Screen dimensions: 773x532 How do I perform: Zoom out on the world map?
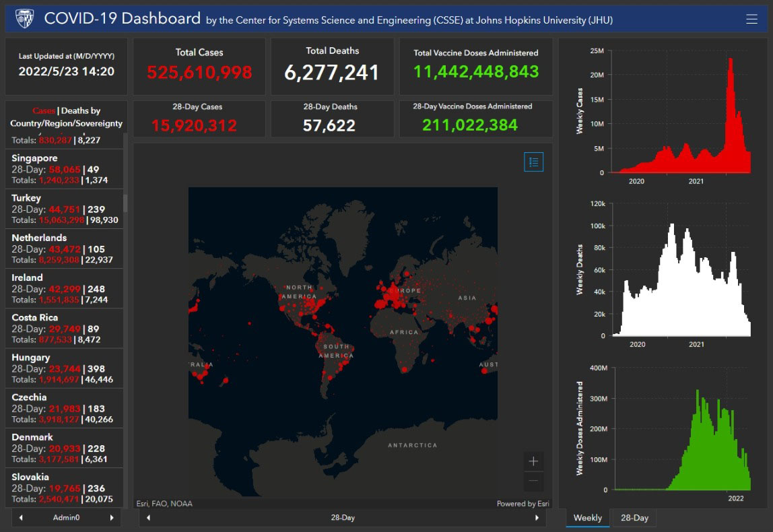[x=533, y=481]
